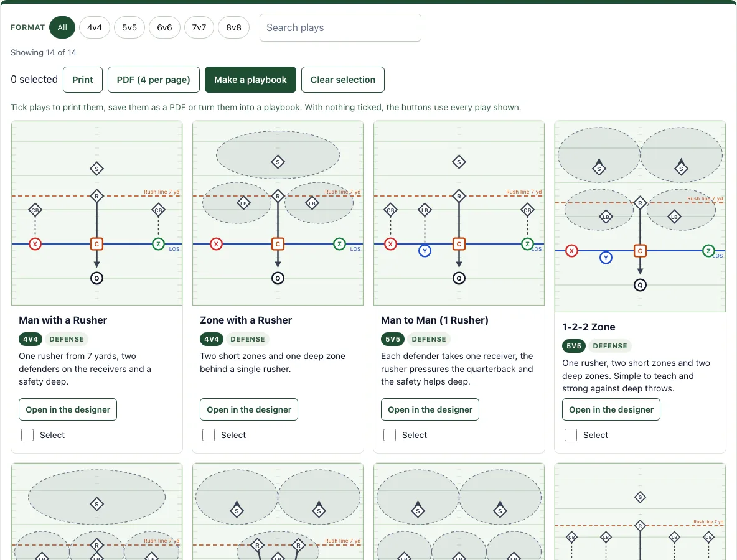Open Man with a Rusher in designer
The width and height of the screenshot is (737, 560).
(x=68, y=409)
